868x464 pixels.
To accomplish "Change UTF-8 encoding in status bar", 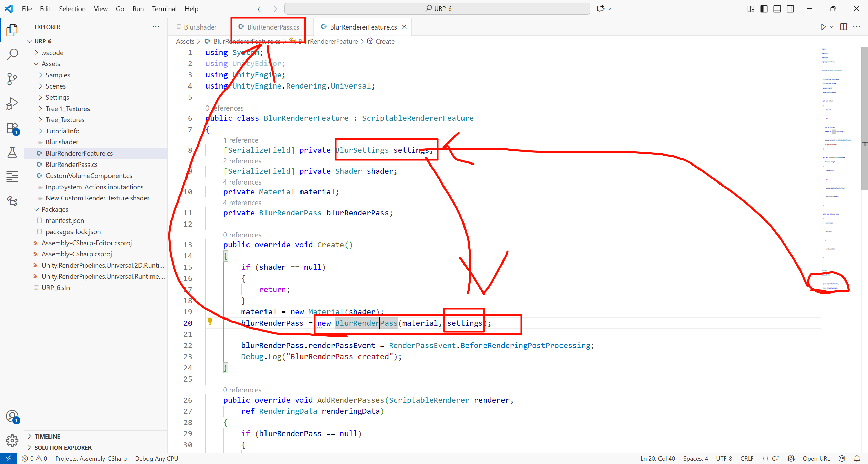I will tap(724, 459).
